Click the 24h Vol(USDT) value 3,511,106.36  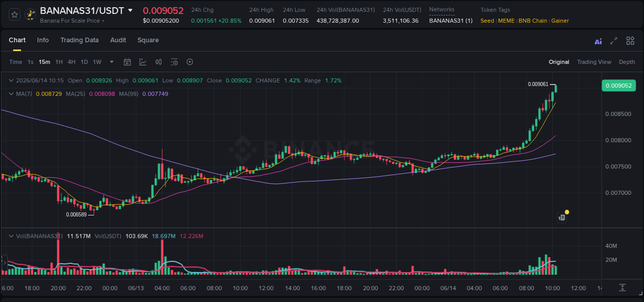click(401, 21)
